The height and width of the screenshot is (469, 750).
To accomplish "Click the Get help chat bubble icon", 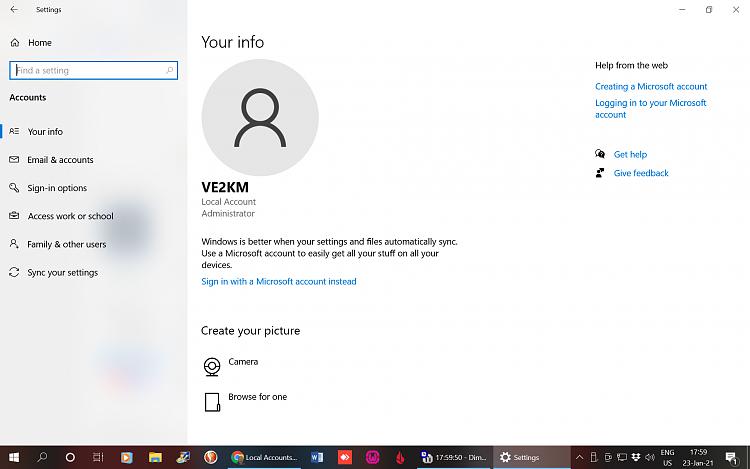I will tap(600, 153).
